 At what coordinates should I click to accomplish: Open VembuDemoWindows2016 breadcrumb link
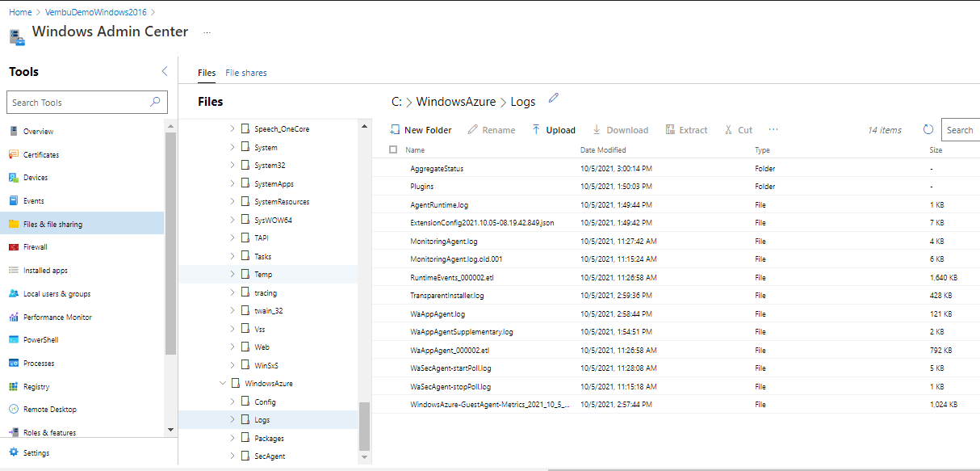95,12
